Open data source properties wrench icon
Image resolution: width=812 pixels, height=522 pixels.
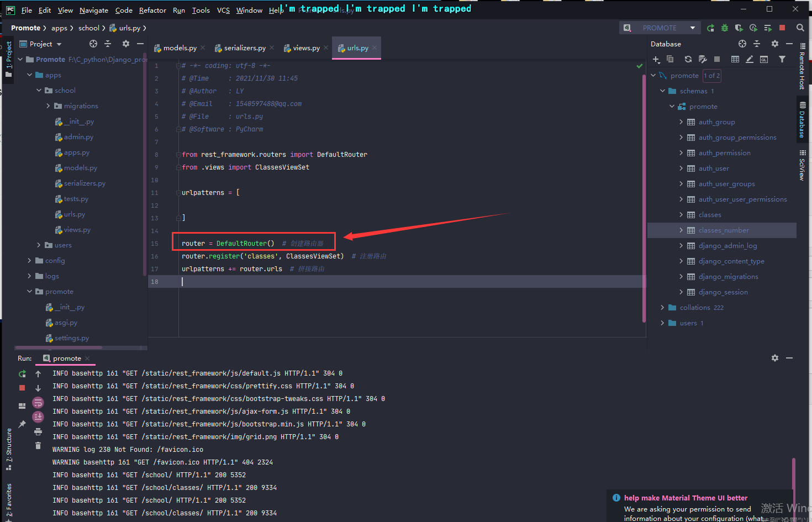(x=703, y=59)
